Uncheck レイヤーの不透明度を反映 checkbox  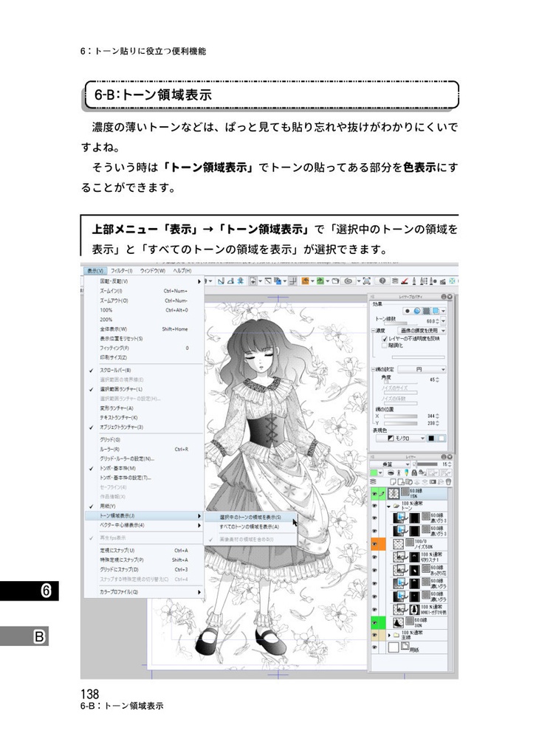pos(385,339)
